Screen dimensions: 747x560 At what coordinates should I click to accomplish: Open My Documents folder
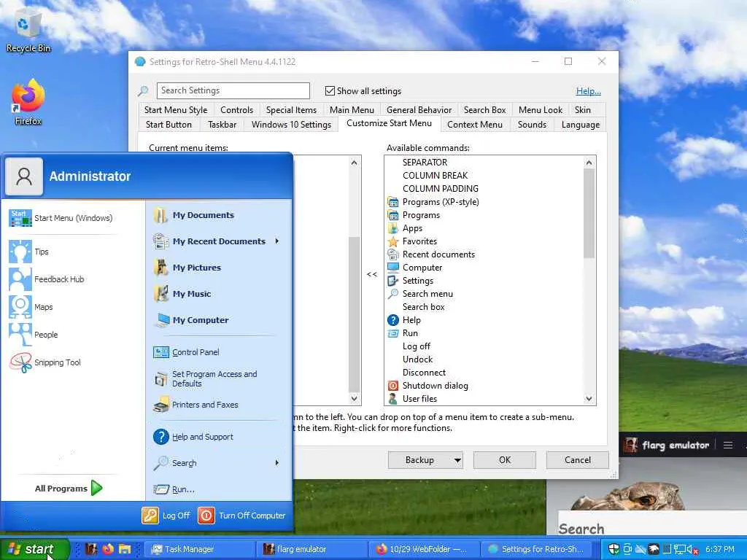click(194, 215)
